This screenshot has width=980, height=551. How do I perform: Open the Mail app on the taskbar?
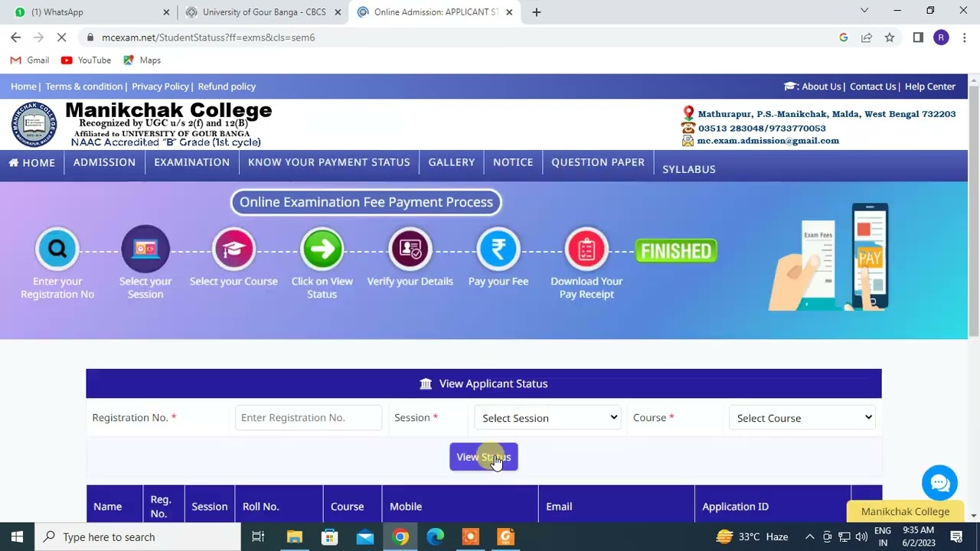365,536
